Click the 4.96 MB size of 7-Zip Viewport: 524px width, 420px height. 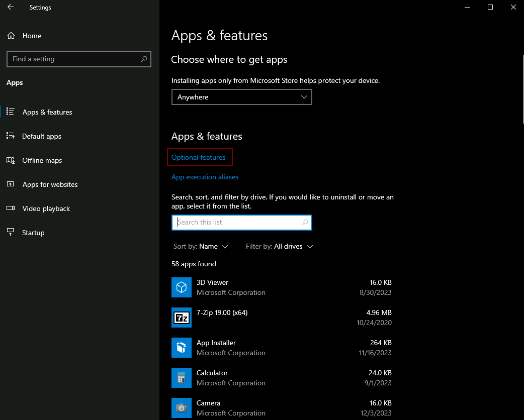pyautogui.click(x=379, y=312)
